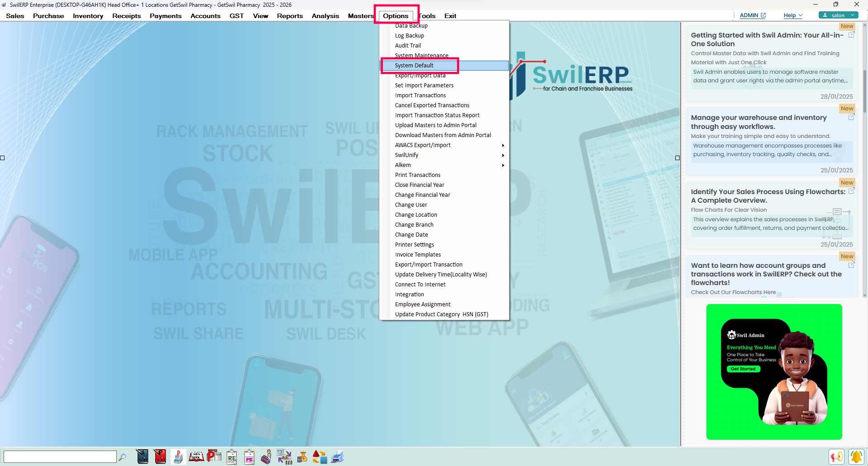Expand the Help dropdown

pos(793,15)
